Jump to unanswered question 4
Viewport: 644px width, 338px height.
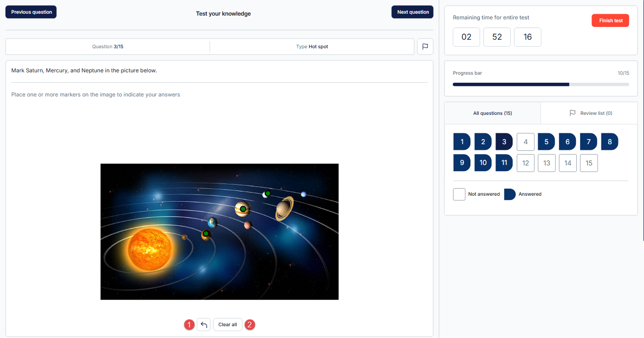[x=525, y=142]
